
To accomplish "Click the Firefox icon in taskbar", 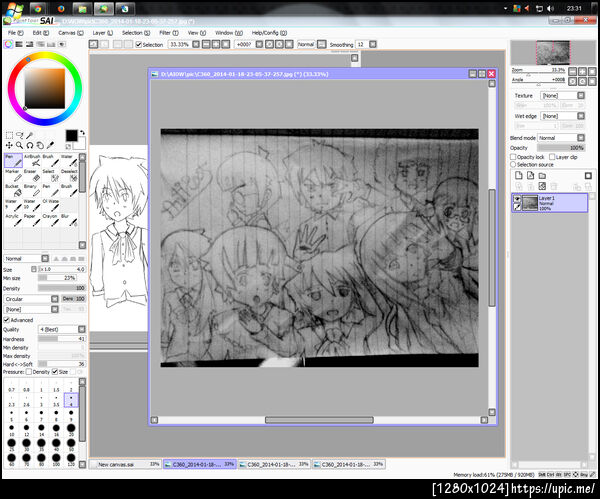I will (61, 8).
